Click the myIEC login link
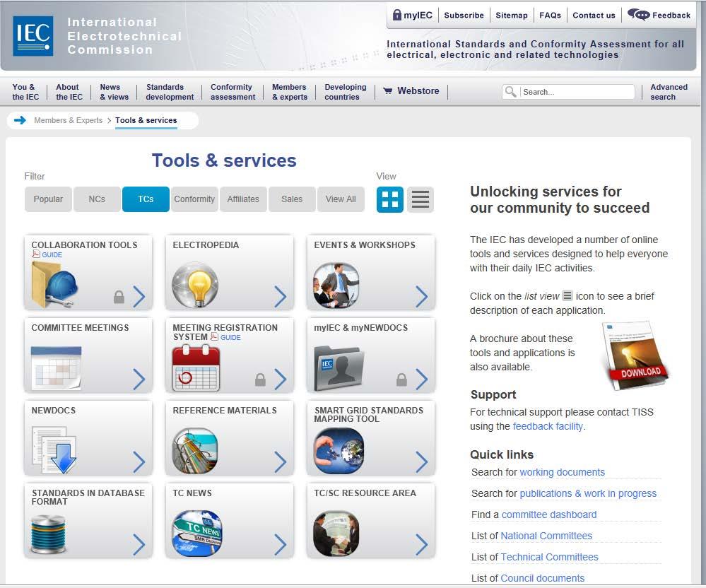Screen dimensions: 706x588 [413, 15]
